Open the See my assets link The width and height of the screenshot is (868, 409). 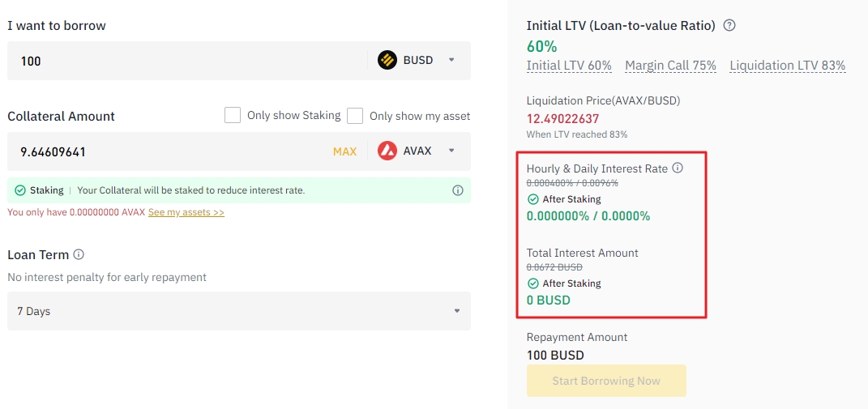point(186,212)
